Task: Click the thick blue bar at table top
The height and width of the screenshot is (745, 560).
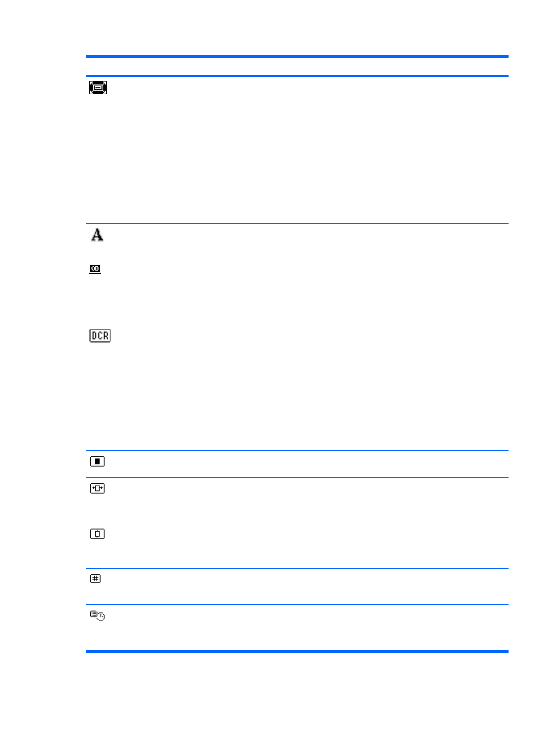Action: click(297, 56)
